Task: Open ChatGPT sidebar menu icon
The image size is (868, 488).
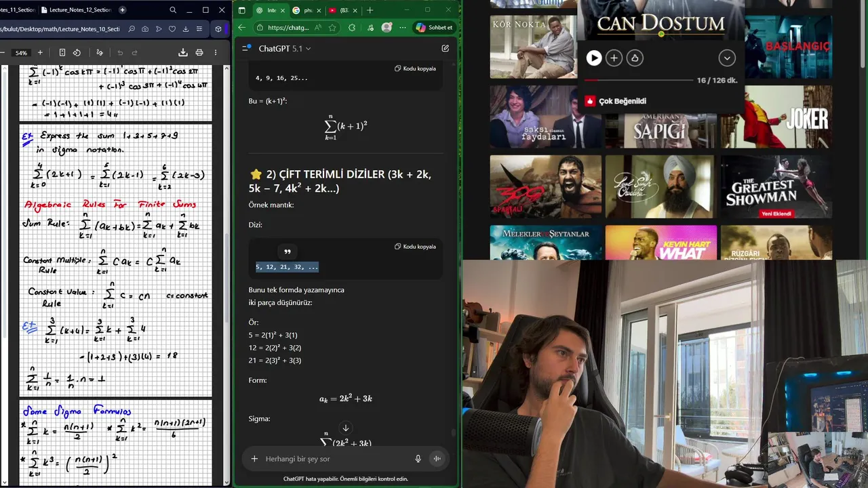Action: tap(246, 49)
